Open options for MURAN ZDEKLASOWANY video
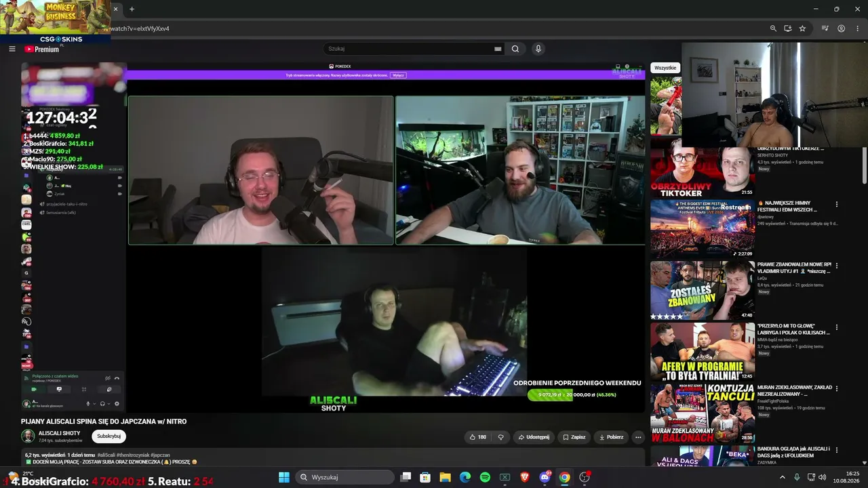 (x=837, y=388)
